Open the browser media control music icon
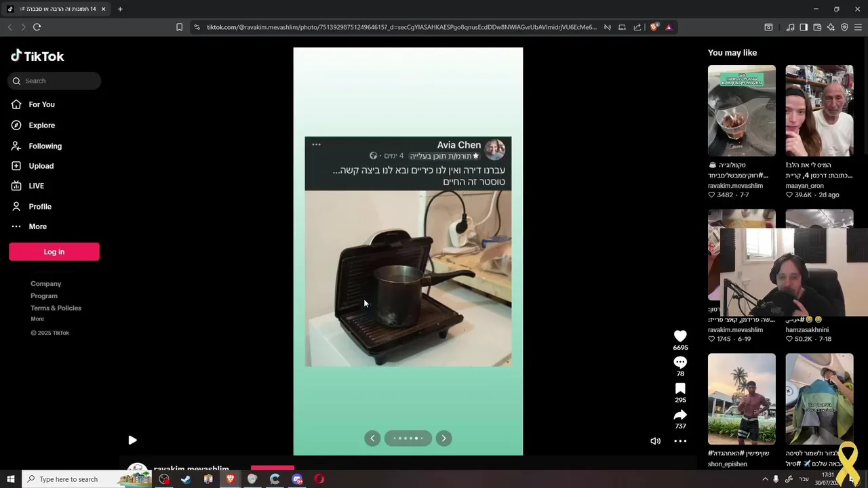 [x=790, y=27]
